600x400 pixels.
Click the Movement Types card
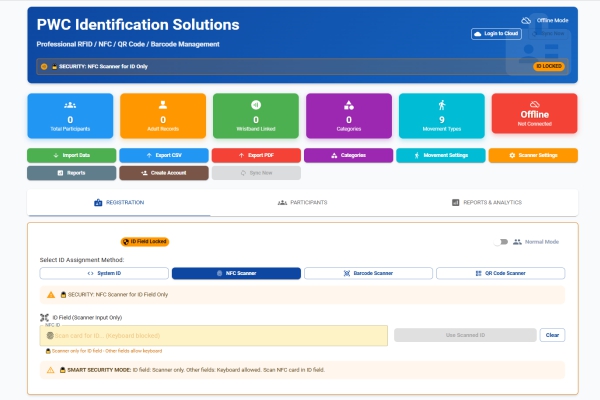click(442, 116)
